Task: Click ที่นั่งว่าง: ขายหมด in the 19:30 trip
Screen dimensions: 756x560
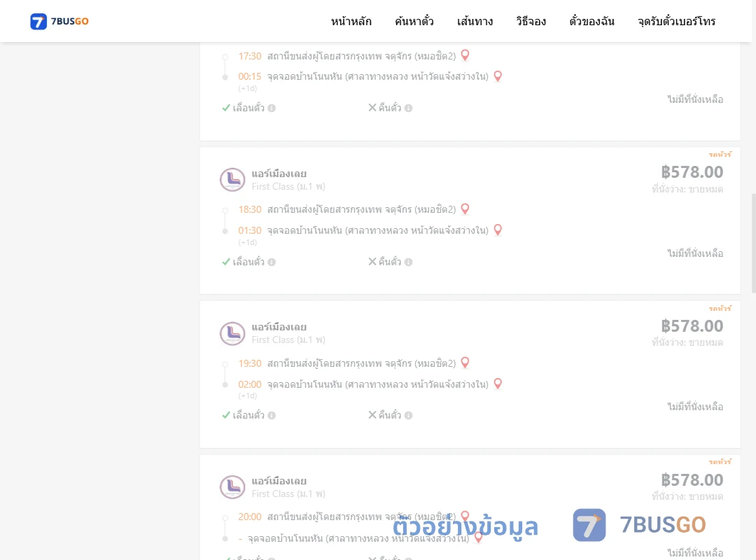Action: click(x=687, y=342)
